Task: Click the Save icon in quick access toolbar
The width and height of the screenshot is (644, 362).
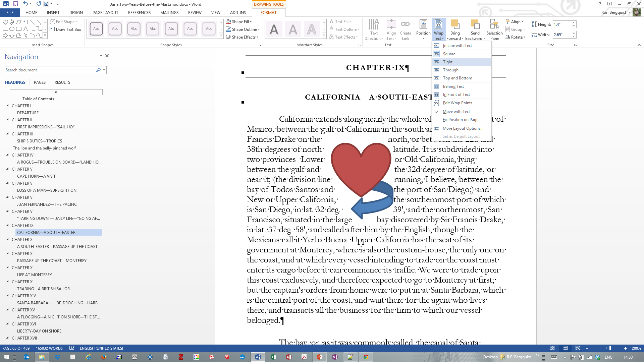Action: [x=15, y=4]
